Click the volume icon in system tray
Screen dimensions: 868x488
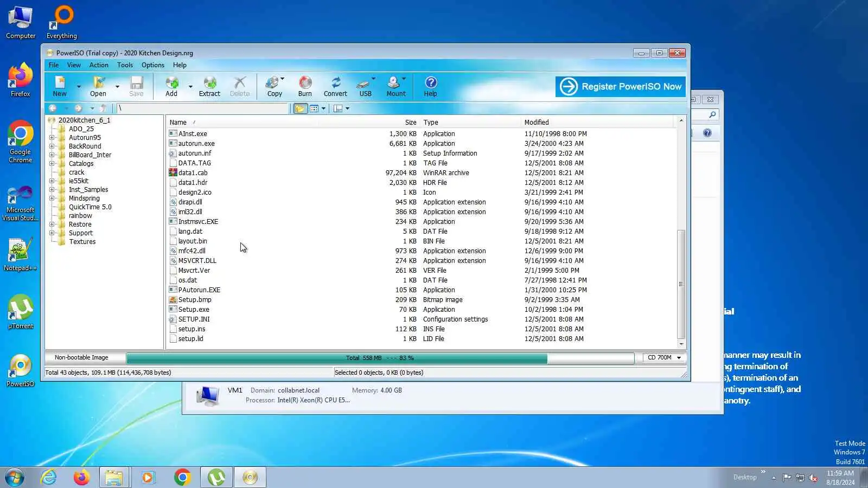point(813,478)
